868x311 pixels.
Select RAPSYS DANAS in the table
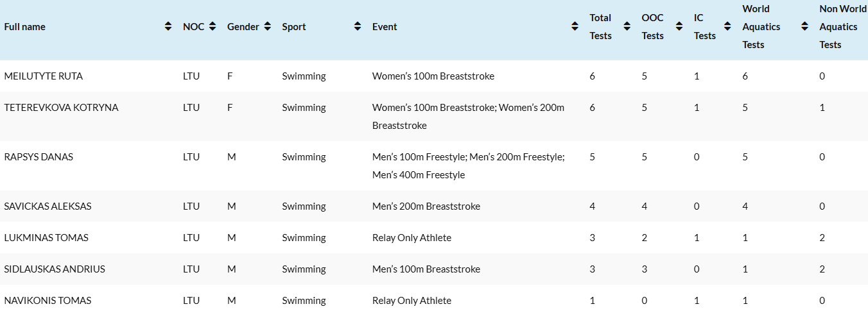click(39, 157)
